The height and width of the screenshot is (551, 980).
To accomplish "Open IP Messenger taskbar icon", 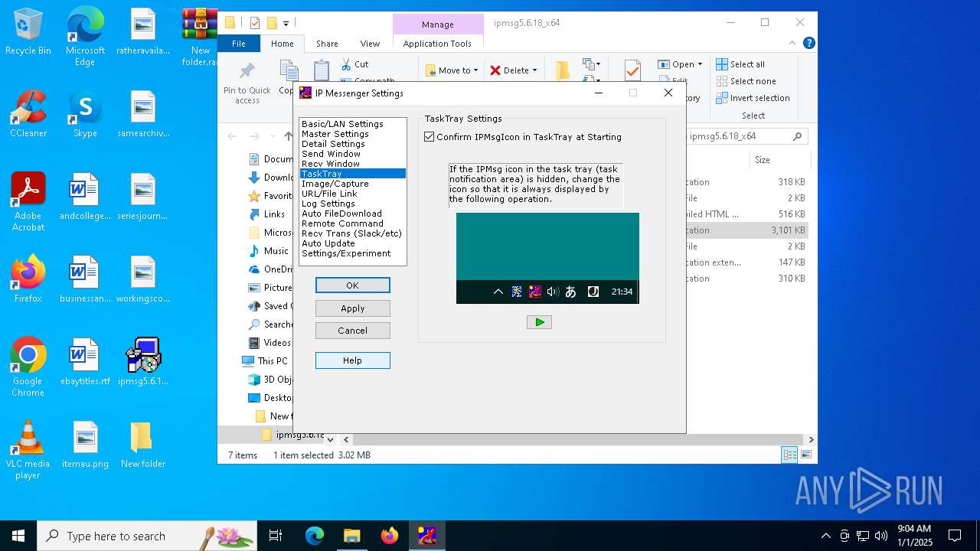I will [426, 536].
